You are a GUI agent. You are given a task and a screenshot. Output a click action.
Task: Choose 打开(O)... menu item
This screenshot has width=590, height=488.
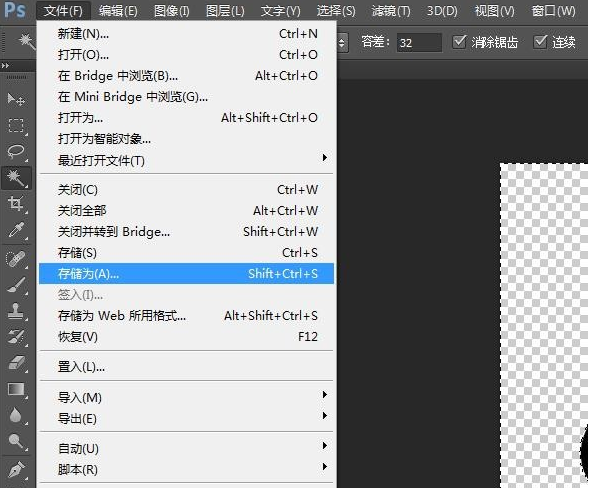[187, 55]
